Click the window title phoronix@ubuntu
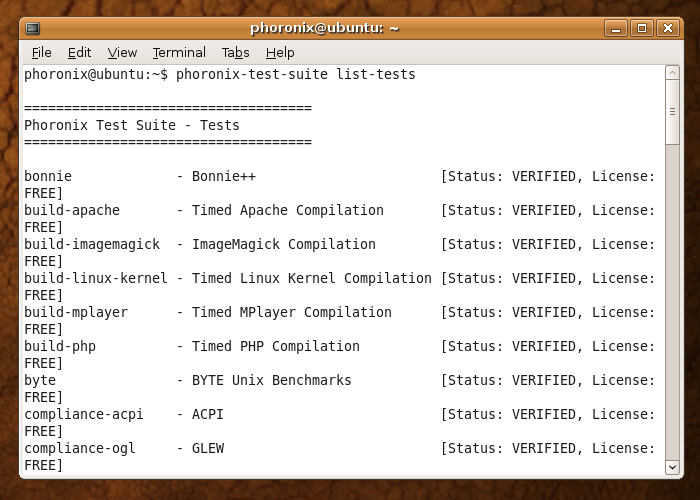The width and height of the screenshot is (700, 500). click(324, 28)
